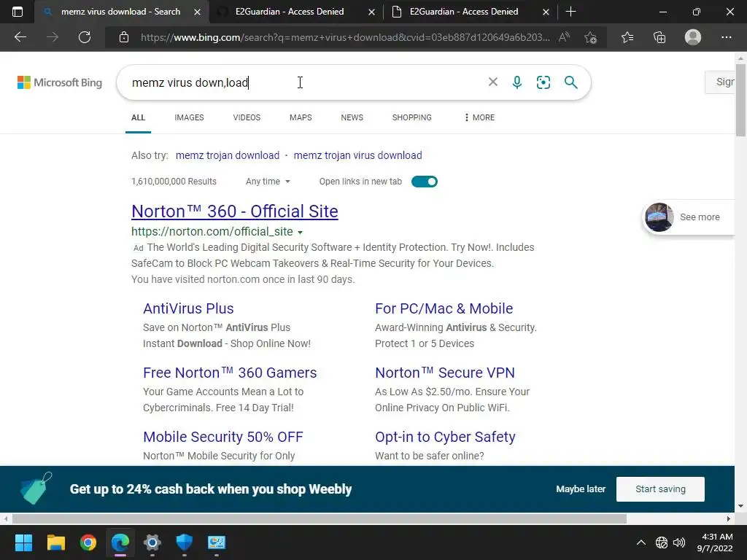Viewport: 747px width, 560px height.
Task: Toggle Open links in new tab switch
Action: point(425,182)
